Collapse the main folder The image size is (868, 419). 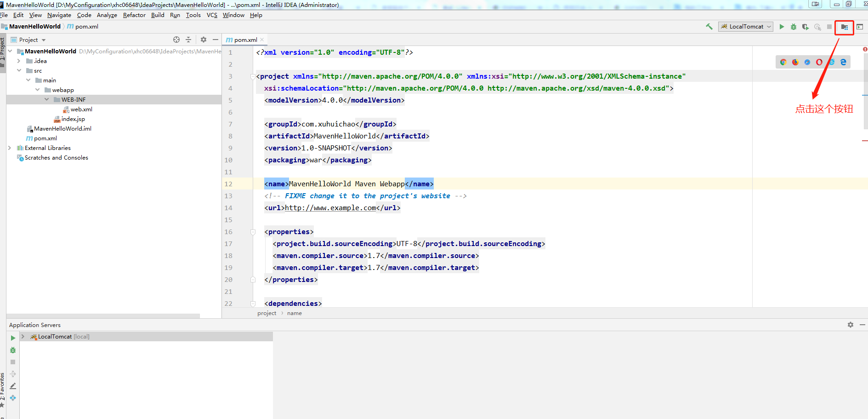(x=28, y=80)
